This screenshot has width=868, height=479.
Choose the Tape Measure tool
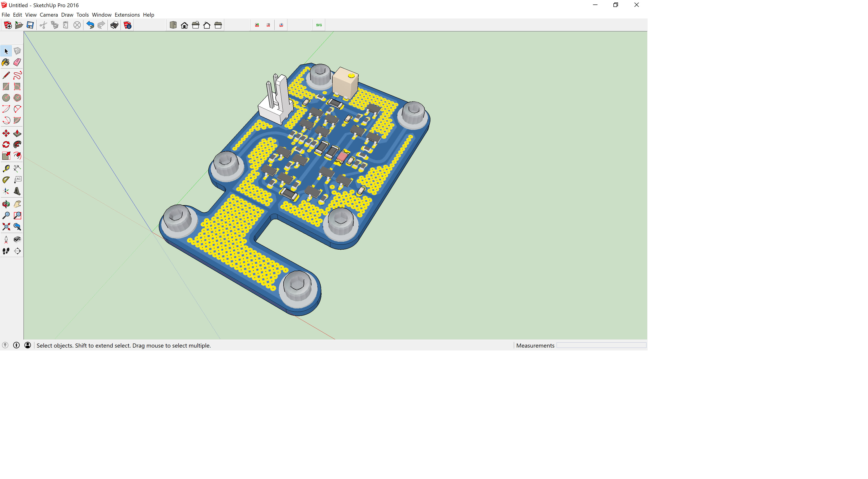(6, 169)
